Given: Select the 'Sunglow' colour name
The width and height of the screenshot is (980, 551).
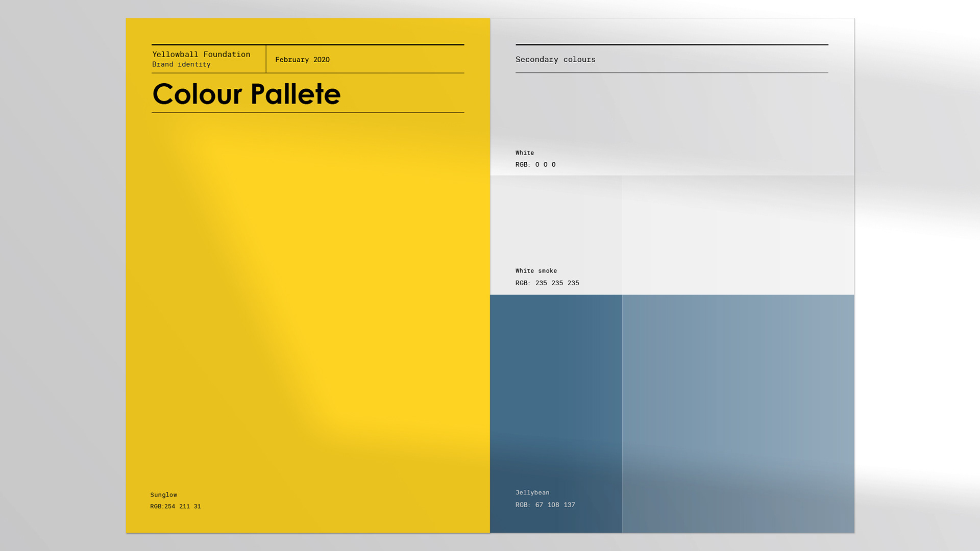Looking at the screenshot, I should point(163,495).
